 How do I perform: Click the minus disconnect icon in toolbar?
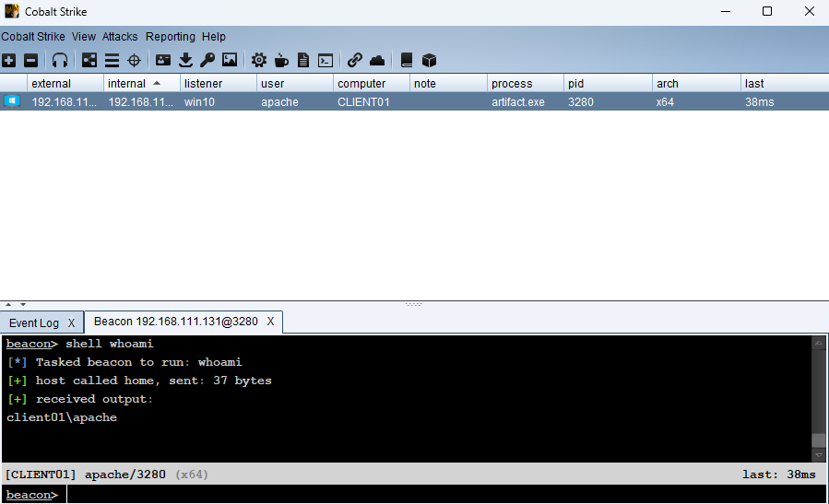pyautogui.click(x=30, y=61)
